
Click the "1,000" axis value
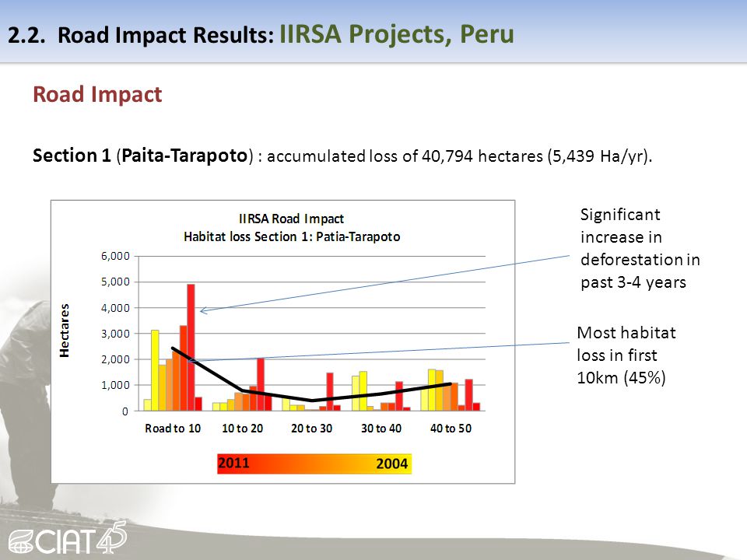115,385
